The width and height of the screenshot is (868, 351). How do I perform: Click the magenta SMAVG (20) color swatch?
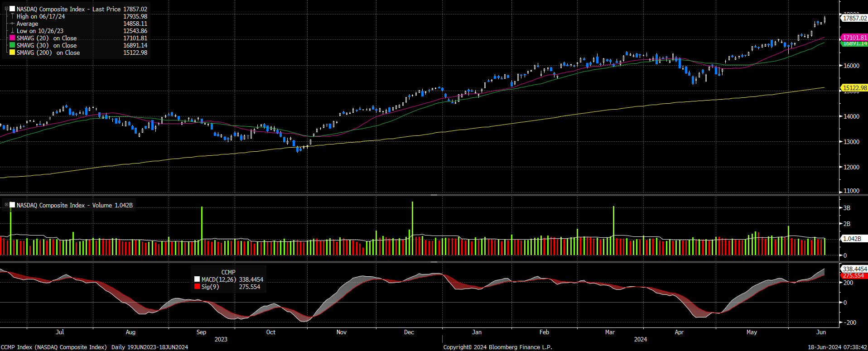click(x=12, y=38)
